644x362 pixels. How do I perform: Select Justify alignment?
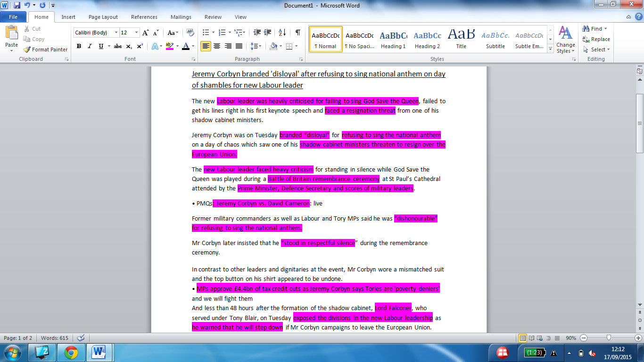(239, 46)
